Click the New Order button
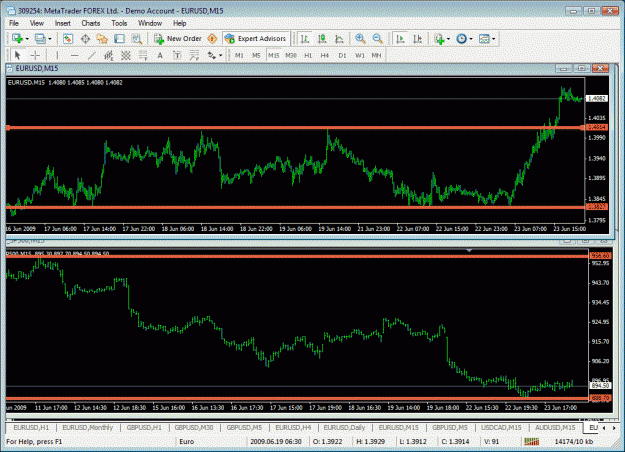 179,39
